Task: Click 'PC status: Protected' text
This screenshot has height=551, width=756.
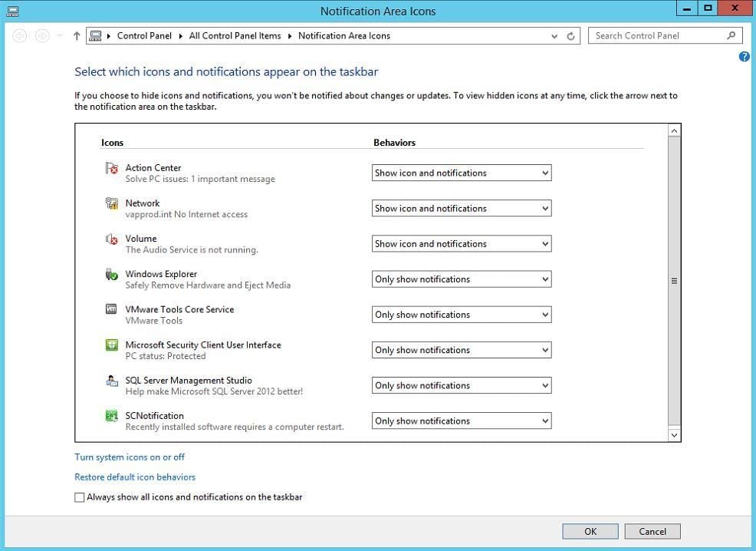Action: click(166, 356)
